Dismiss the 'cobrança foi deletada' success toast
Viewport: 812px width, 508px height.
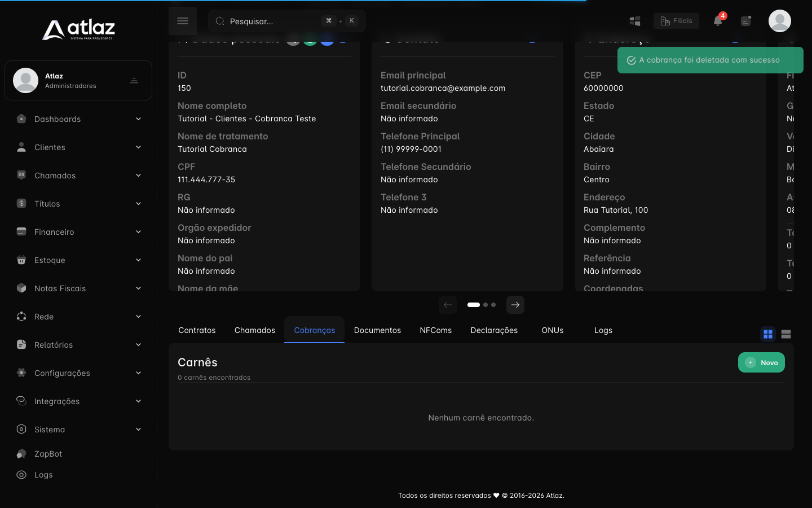pyautogui.click(x=710, y=60)
